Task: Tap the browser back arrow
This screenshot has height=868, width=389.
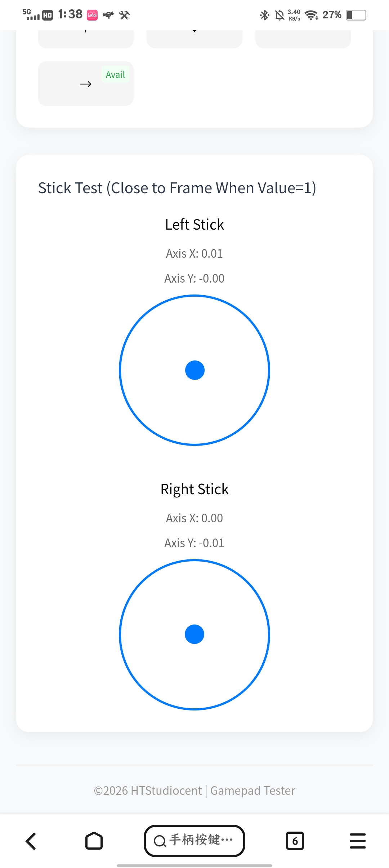Action: pyautogui.click(x=31, y=841)
